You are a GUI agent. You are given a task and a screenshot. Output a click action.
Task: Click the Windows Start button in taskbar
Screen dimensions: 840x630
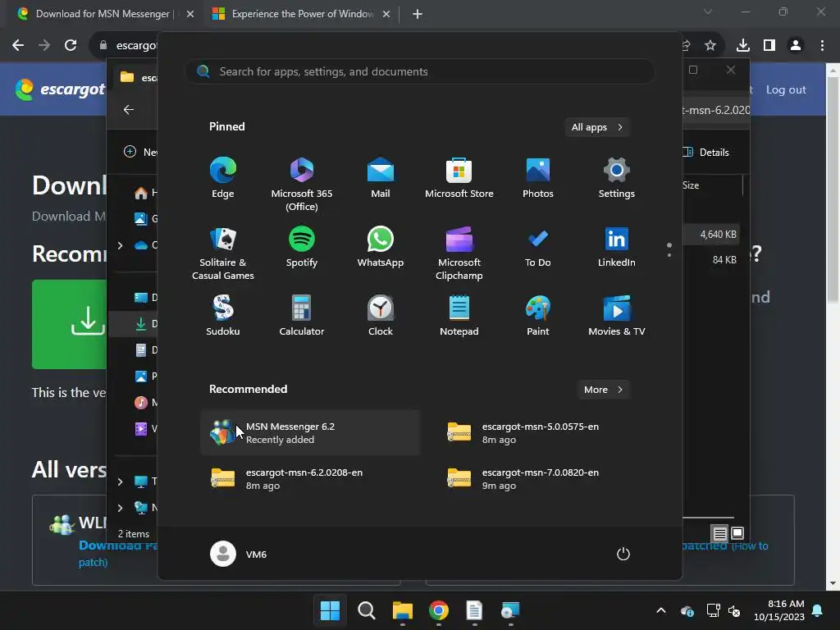tap(330, 610)
